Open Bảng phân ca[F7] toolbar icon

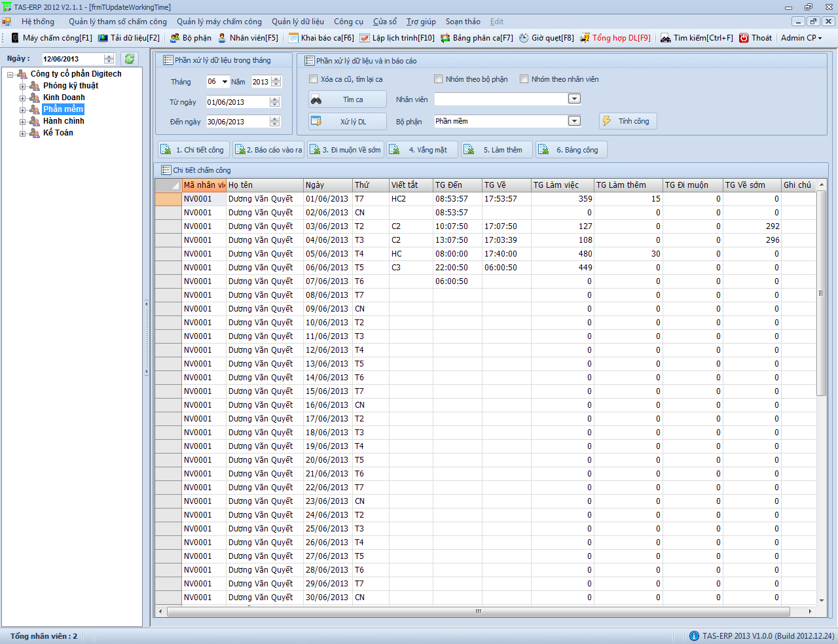pos(445,38)
